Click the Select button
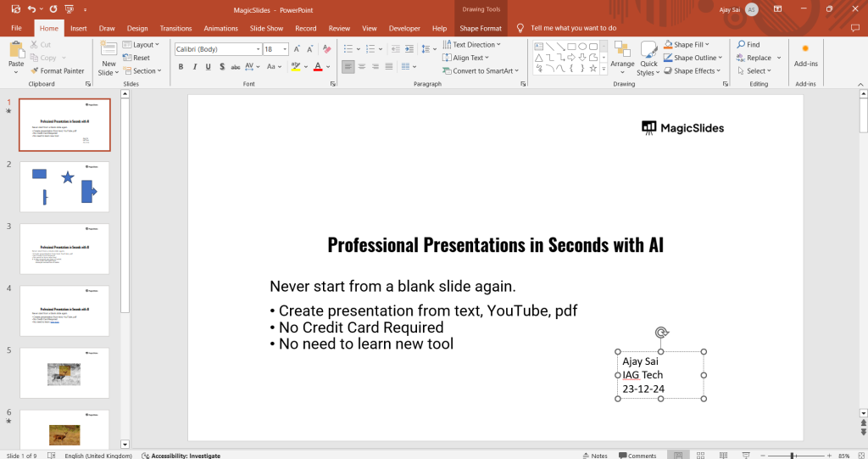The width and height of the screenshot is (868, 459). (x=754, y=71)
